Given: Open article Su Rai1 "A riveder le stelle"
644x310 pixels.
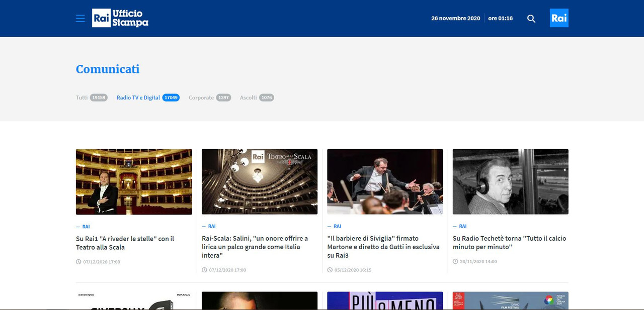Looking at the screenshot, I should coord(125,243).
